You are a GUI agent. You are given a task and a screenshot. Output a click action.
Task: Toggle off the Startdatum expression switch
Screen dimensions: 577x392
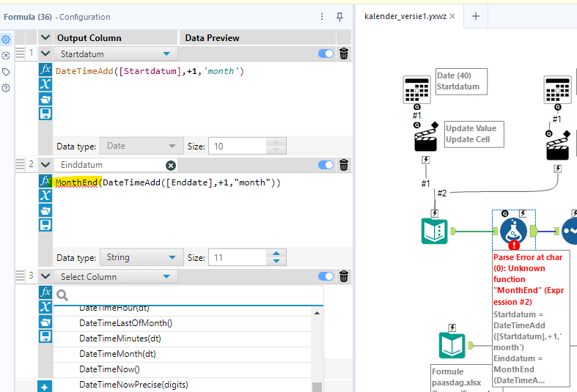coord(326,53)
